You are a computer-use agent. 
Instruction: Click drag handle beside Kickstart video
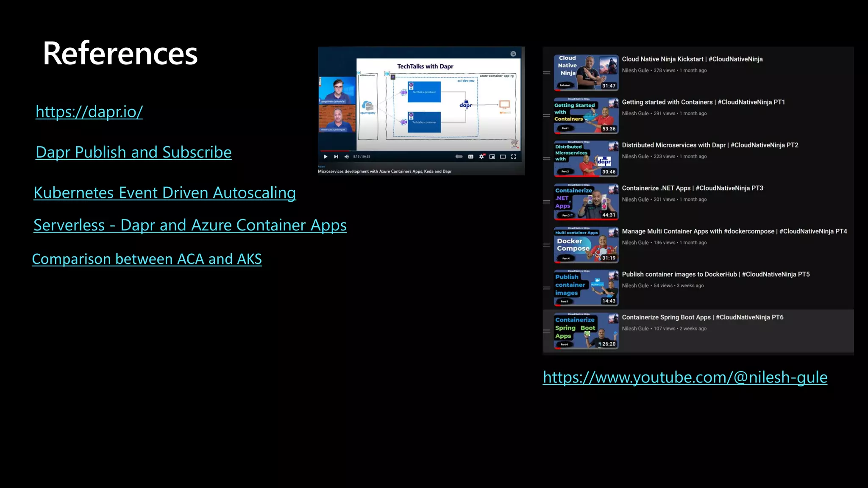tap(547, 73)
